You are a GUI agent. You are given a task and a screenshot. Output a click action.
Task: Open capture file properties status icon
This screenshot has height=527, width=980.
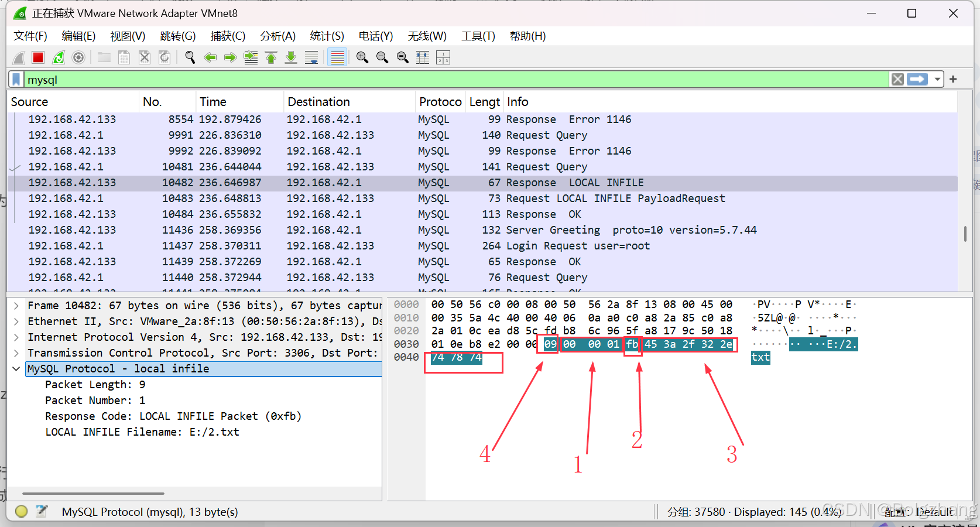(42, 511)
